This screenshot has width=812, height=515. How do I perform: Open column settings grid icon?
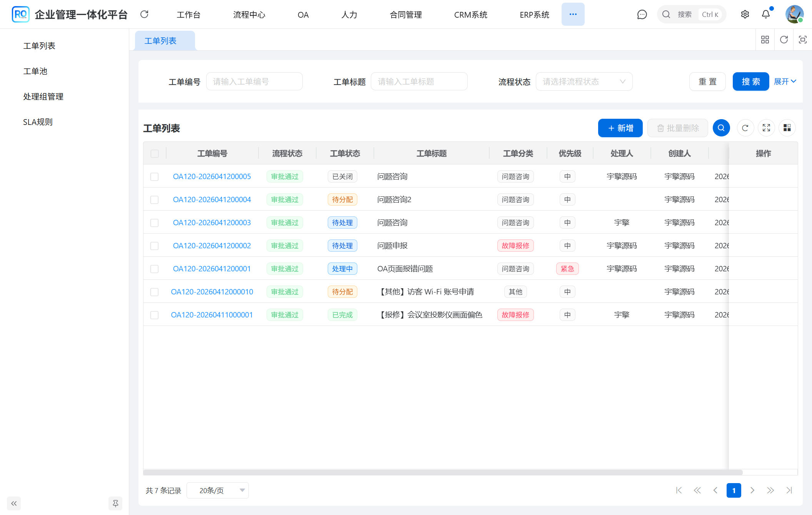(x=787, y=128)
